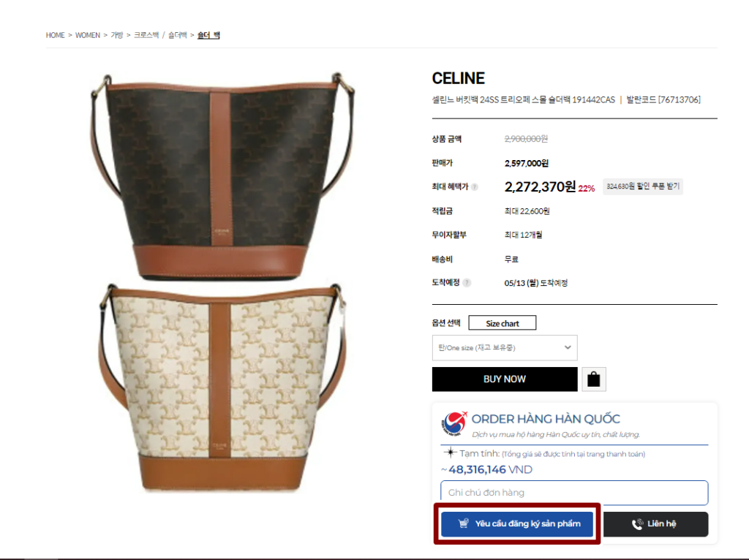Click the Order Hàng Hàn Quốc logo
The width and height of the screenshot is (749, 560).
(x=453, y=424)
